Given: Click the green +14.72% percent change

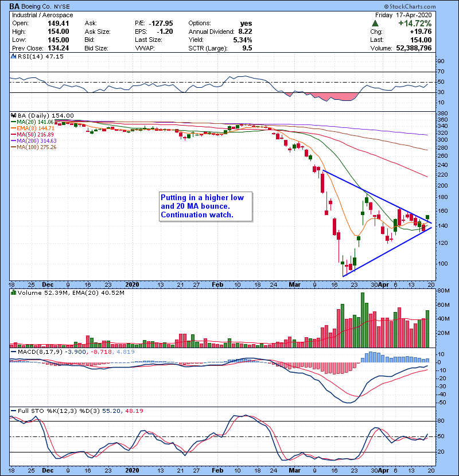Looking at the screenshot, I should click(x=415, y=24).
